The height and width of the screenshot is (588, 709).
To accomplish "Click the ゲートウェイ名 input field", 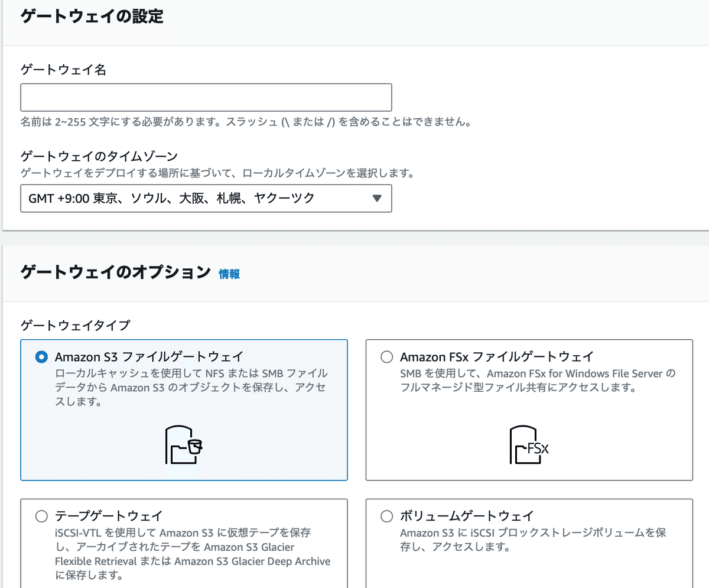I will tap(206, 98).
